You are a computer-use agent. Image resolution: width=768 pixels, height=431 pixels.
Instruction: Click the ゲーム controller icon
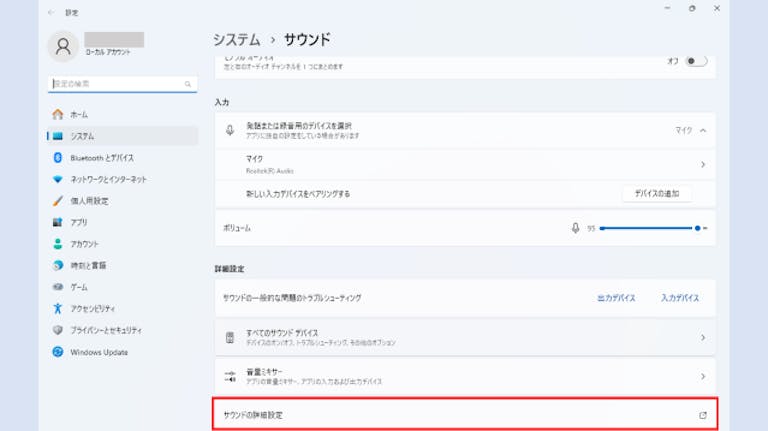58,287
